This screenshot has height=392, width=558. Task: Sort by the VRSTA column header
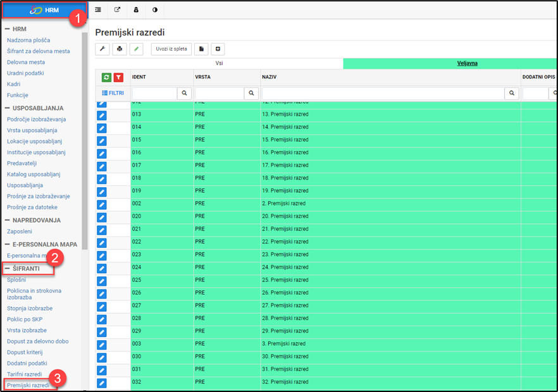(203, 77)
